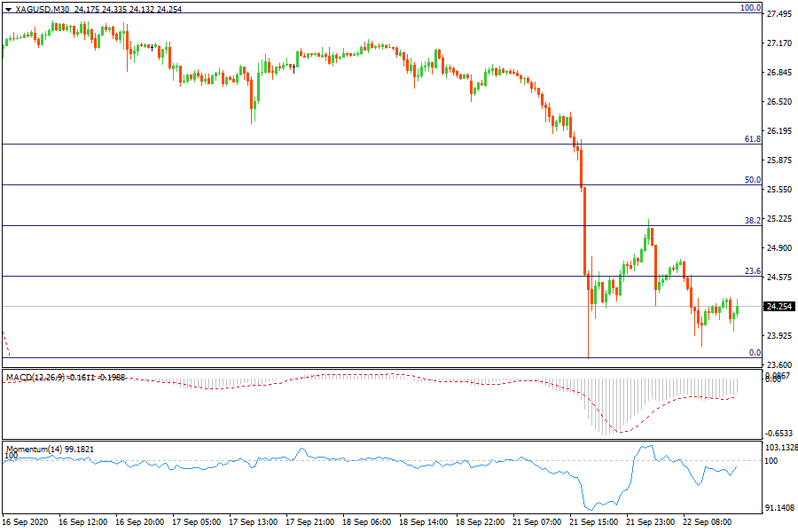Select the 61.8 Fibonacci level line
Viewport: 798px width, 532px height.
355,144
